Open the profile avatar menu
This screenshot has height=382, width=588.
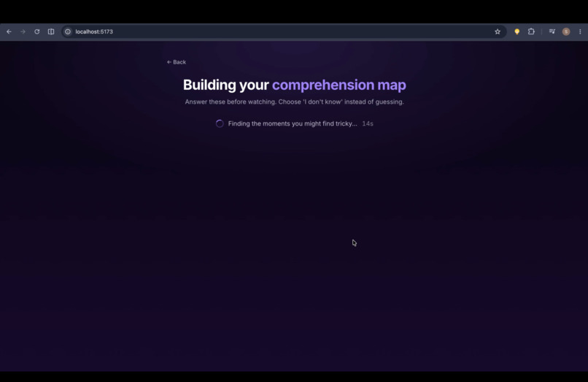coord(566,32)
